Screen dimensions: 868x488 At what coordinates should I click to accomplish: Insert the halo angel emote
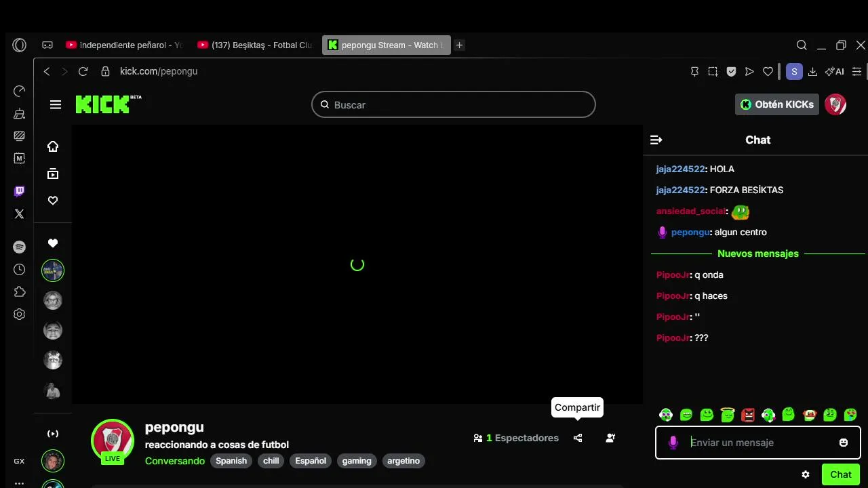tap(728, 415)
